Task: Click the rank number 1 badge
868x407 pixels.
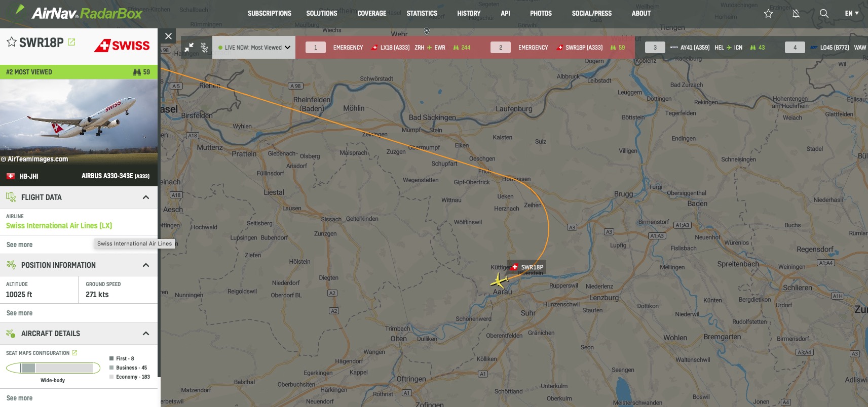Action: (316, 48)
